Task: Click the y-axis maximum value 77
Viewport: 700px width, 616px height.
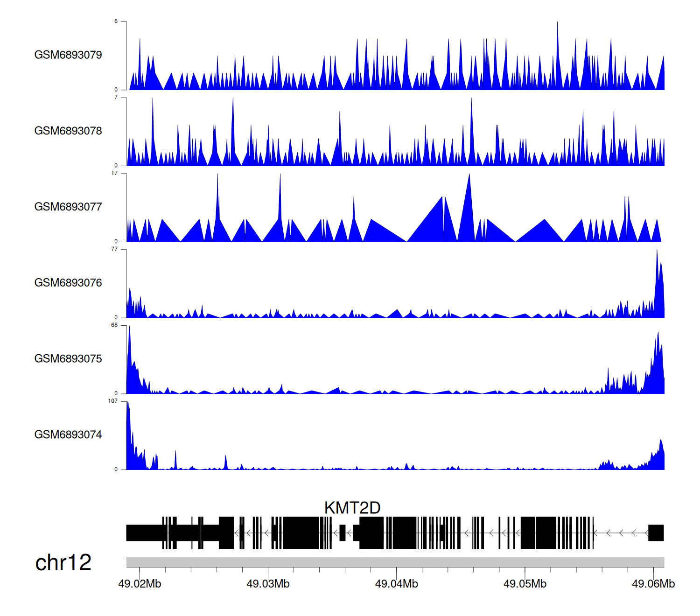Action: 114,250
